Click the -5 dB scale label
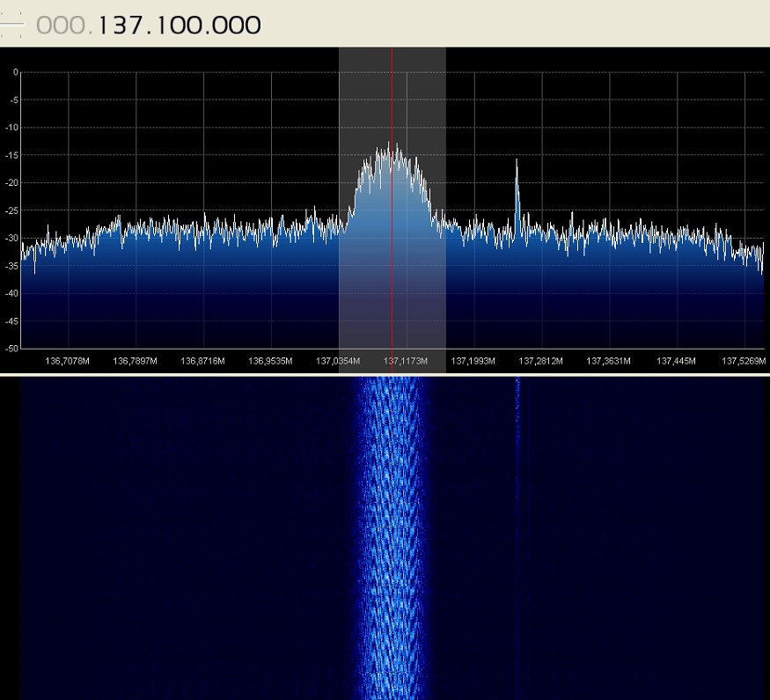This screenshot has width=770, height=700. [14, 100]
